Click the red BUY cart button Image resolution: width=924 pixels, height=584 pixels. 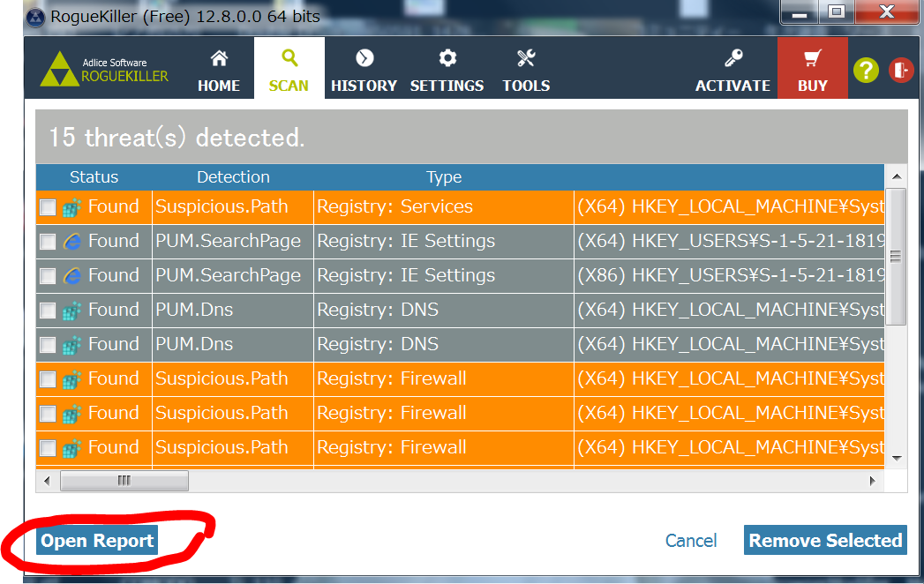pyautogui.click(x=813, y=68)
